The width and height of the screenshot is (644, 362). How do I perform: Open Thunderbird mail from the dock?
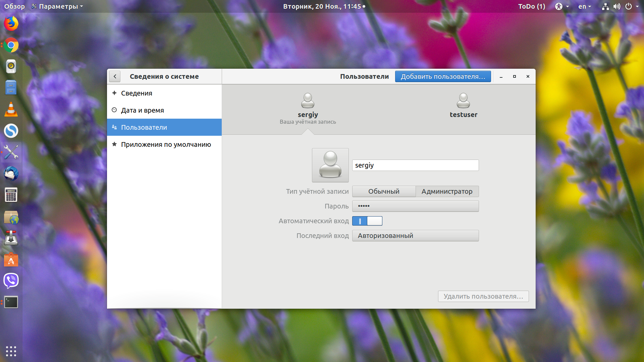coord(11,174)
